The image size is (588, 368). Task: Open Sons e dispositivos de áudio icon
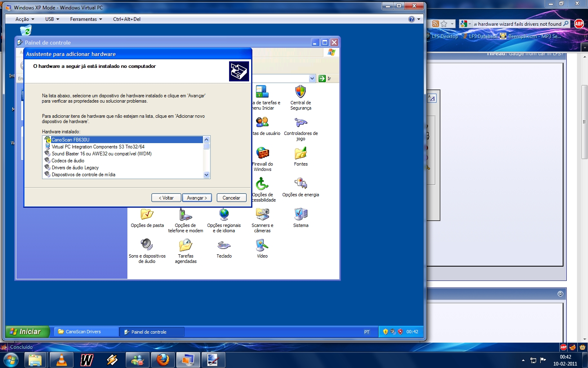[147, 251]
